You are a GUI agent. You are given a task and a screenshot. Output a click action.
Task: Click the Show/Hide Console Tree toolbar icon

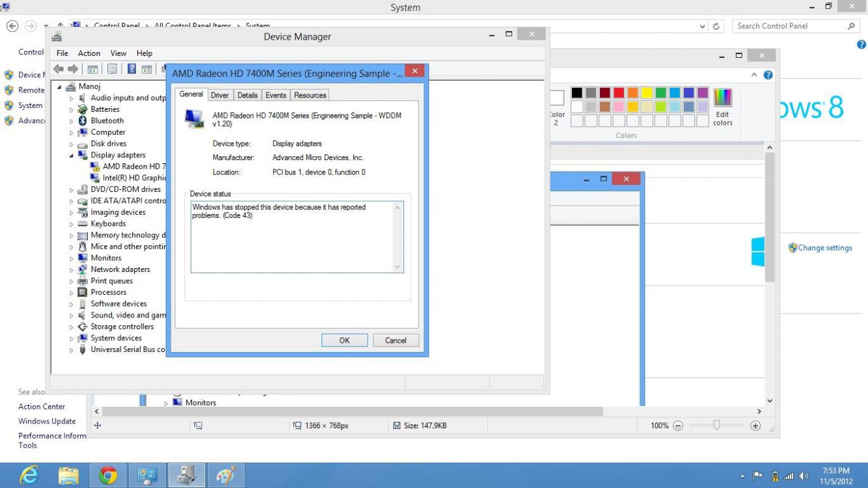click(93, 69)
